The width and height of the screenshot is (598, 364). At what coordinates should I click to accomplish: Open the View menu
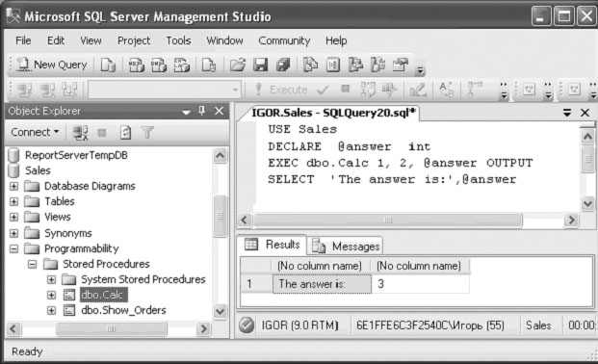(91, 40)
